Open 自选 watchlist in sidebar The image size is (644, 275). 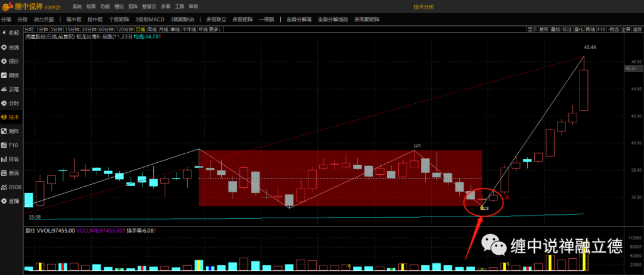click(11, 47)
